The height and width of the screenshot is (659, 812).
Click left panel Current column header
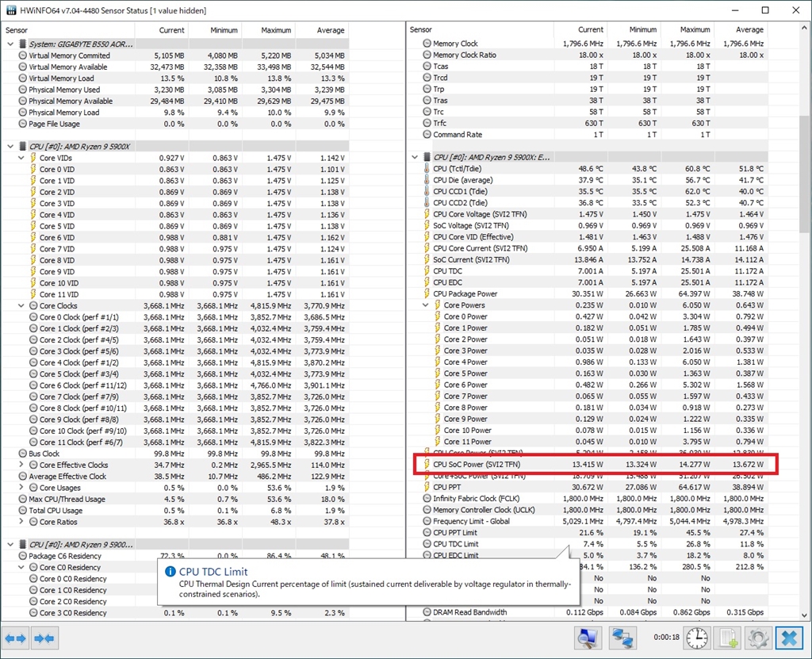click(161, 30)
